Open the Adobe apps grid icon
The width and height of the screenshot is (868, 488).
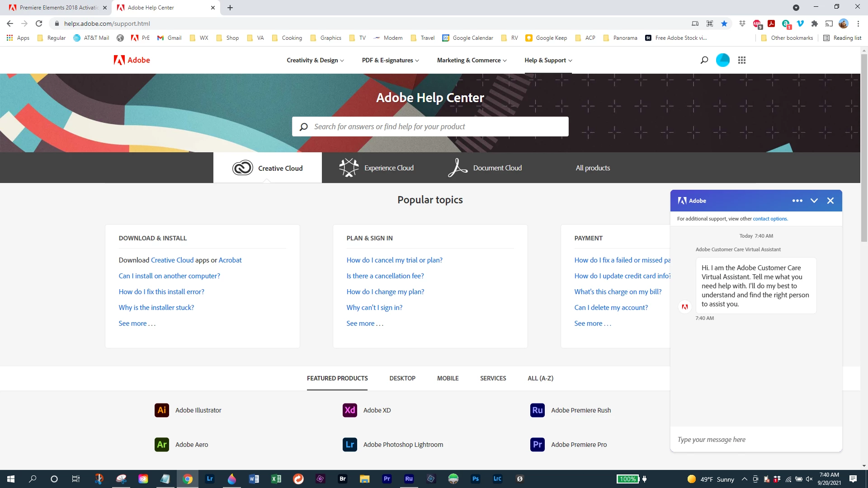(x=742, y=60)
